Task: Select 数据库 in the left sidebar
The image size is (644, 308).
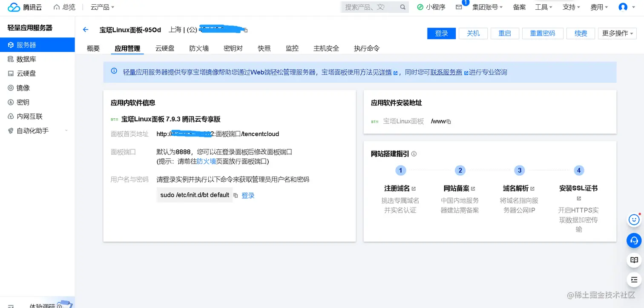Action: tap(25, 59)
